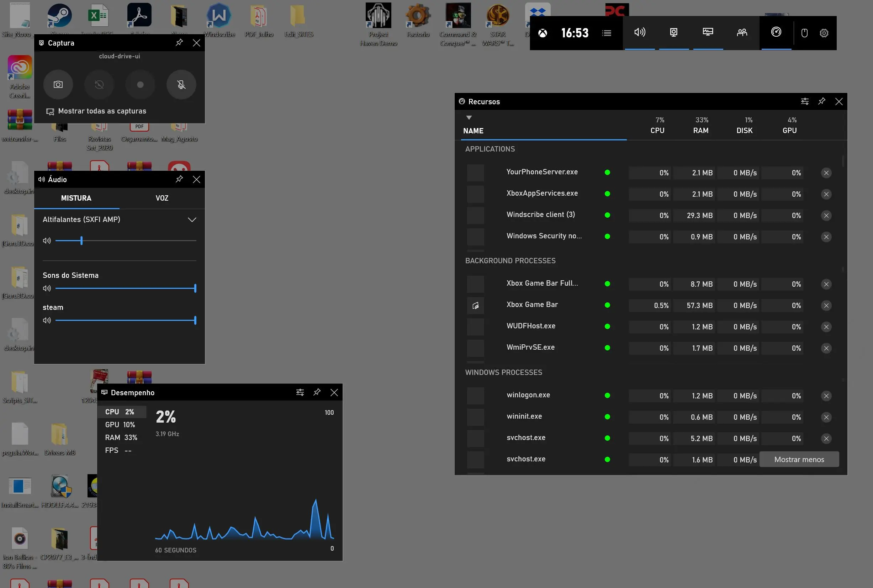Pin the Desempenho widget
The width and height of the screenshot is (873, 588).
317,392
